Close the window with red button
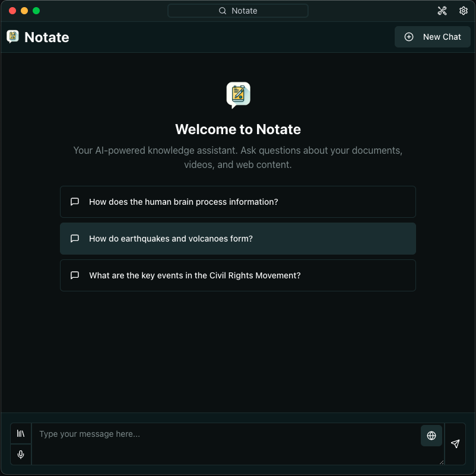This screenshot has height=476, width=476. 12,11
